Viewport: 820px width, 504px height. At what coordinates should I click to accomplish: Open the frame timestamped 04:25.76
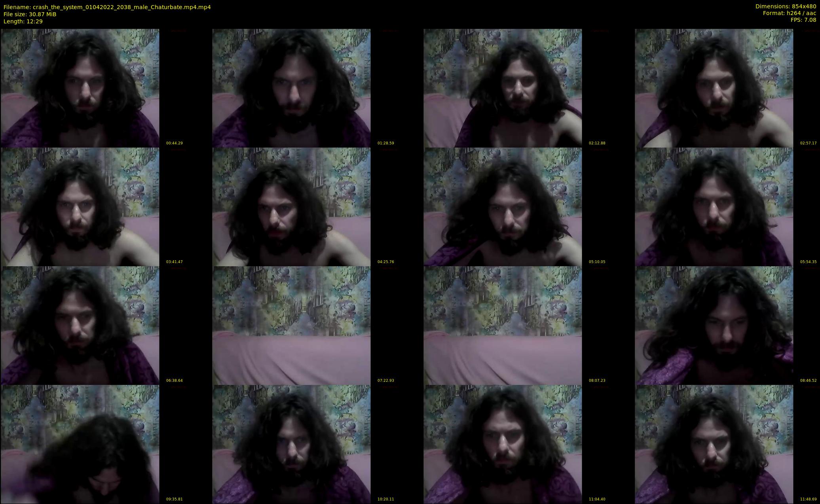tap(291, 207)
